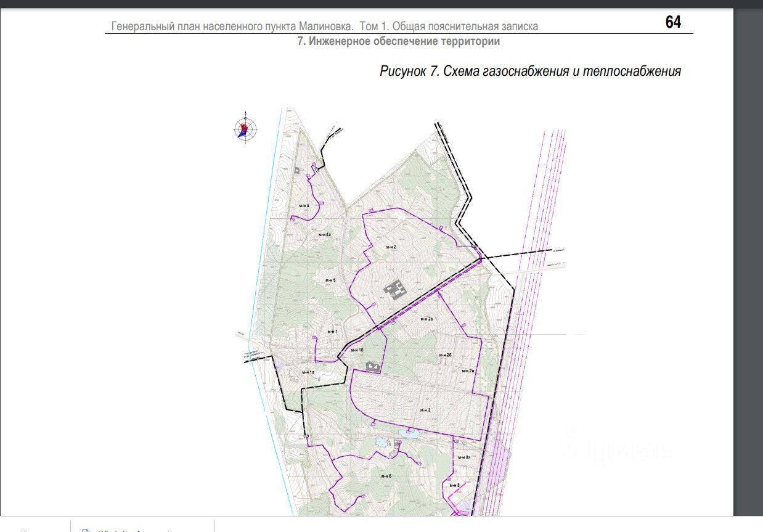Viewport: 763px width, 532px height.
Task: Click the м-н 2б district label
Action: click(x=446, y=355)
